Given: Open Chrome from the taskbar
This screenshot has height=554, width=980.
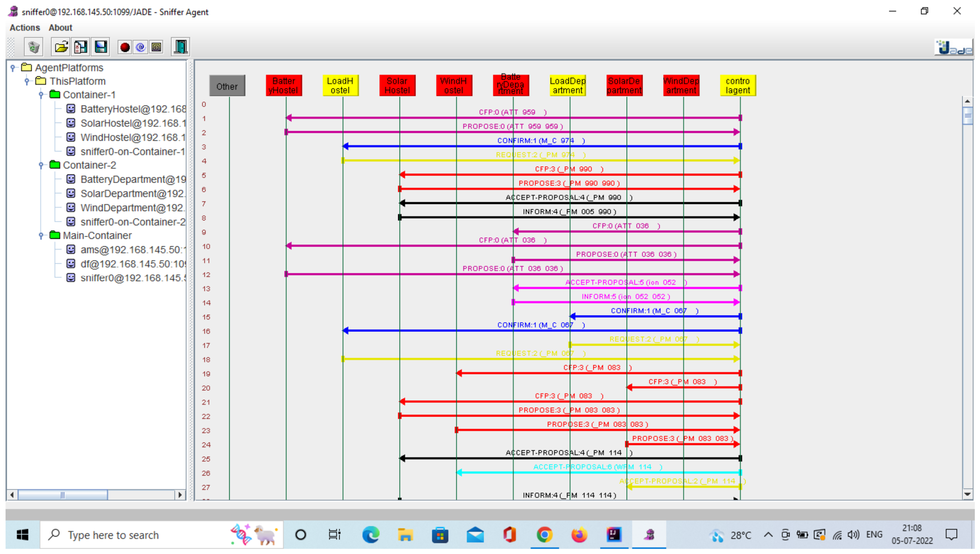Looking at the screenshot, I should point(544,535).
